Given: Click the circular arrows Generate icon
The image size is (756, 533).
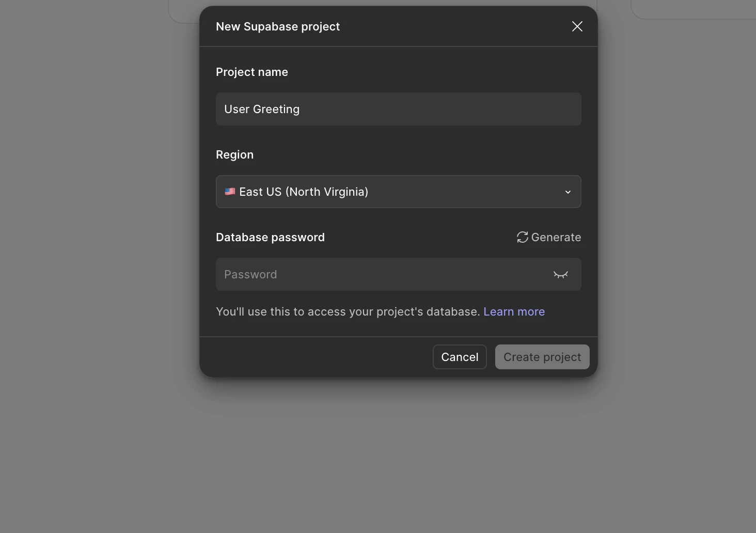Looking at the screenshot, I should click(x=522, y=237).
